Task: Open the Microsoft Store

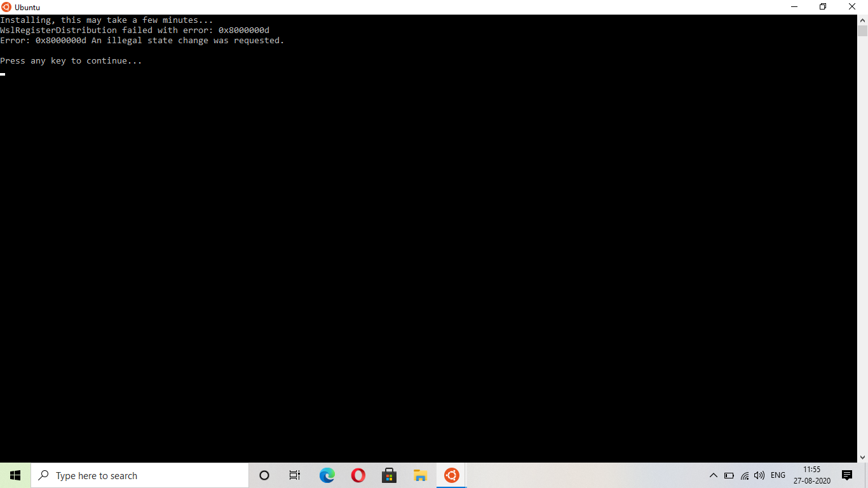Action: (389, 475)
